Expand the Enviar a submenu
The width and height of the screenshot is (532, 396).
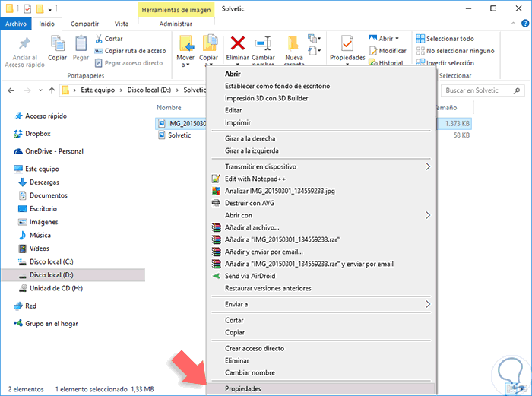click(x=321, y=304)
